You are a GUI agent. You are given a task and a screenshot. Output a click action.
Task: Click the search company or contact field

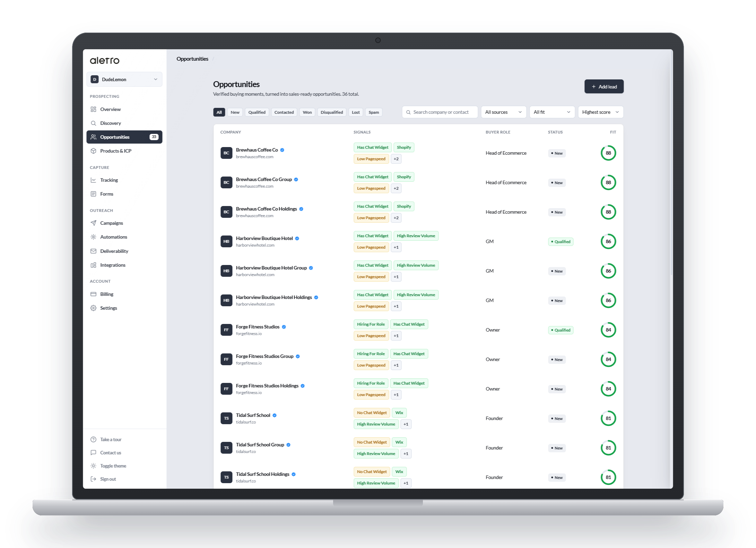coord(440,112)
